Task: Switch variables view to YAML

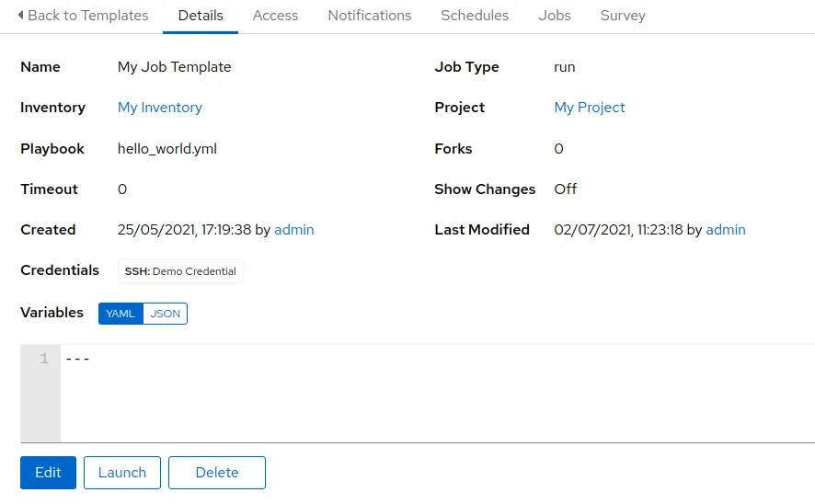Action: (x=121, y=314)
